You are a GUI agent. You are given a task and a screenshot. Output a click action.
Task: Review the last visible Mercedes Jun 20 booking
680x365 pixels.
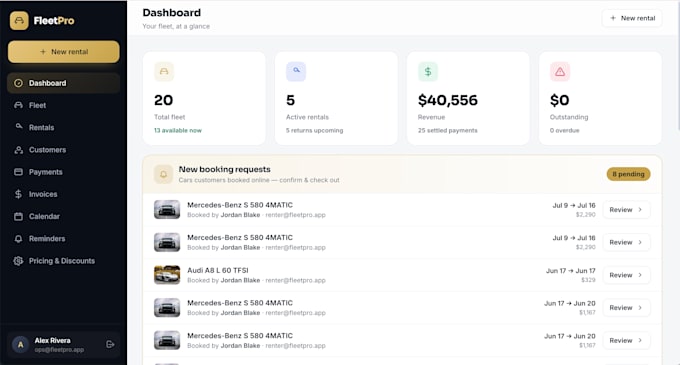click(x=626, y=341)
